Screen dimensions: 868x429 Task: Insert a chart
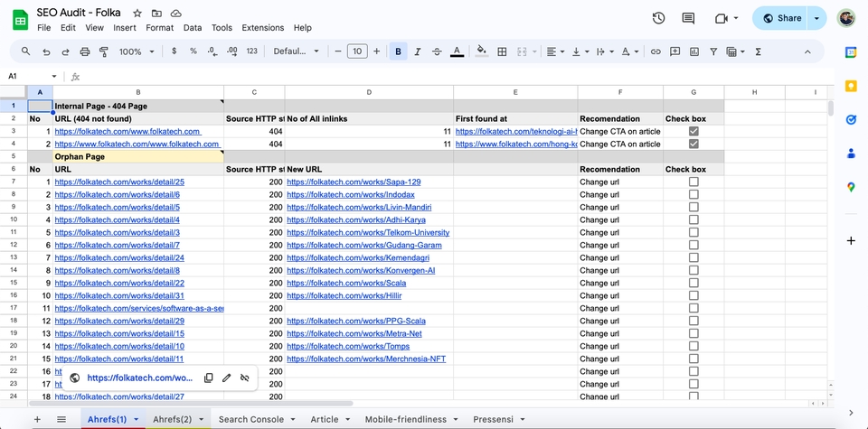pyautogui.click(x=694, y=51)
